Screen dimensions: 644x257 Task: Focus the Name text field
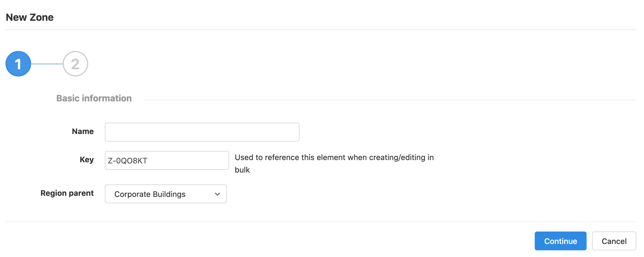tap(202, 132)
